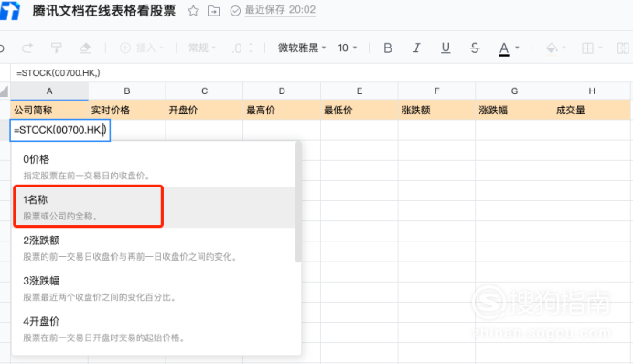Click the suggestion list scrollbar thumb
Image resolution: width=633 pixels, height=364 pixels.
tap(298, 202)
